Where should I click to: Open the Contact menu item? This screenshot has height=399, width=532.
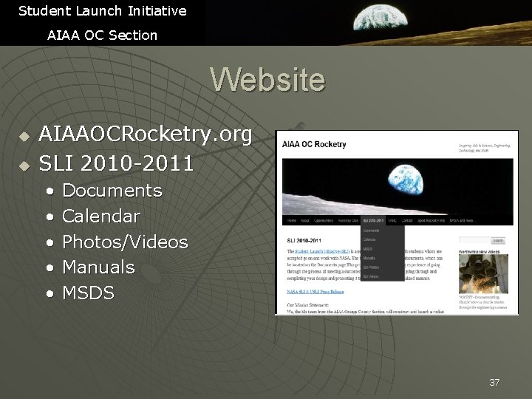click(x=407, y=220)
